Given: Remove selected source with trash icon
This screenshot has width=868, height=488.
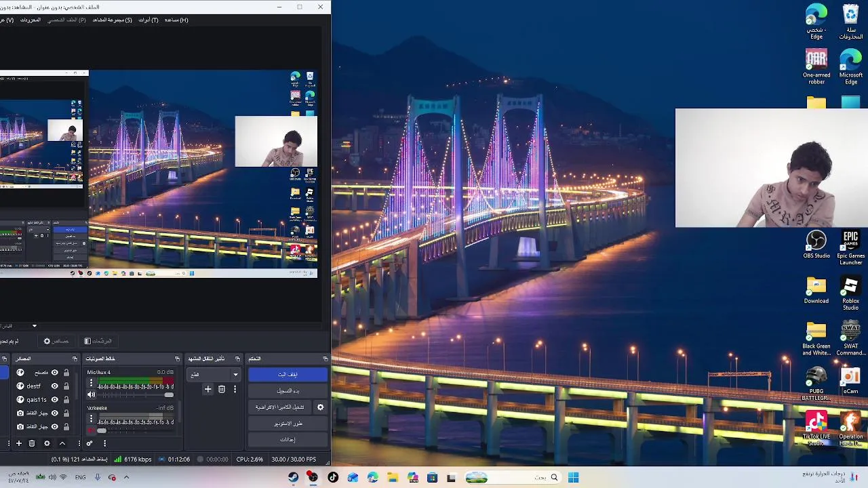Looking at the screenshot, I should 32,443.
